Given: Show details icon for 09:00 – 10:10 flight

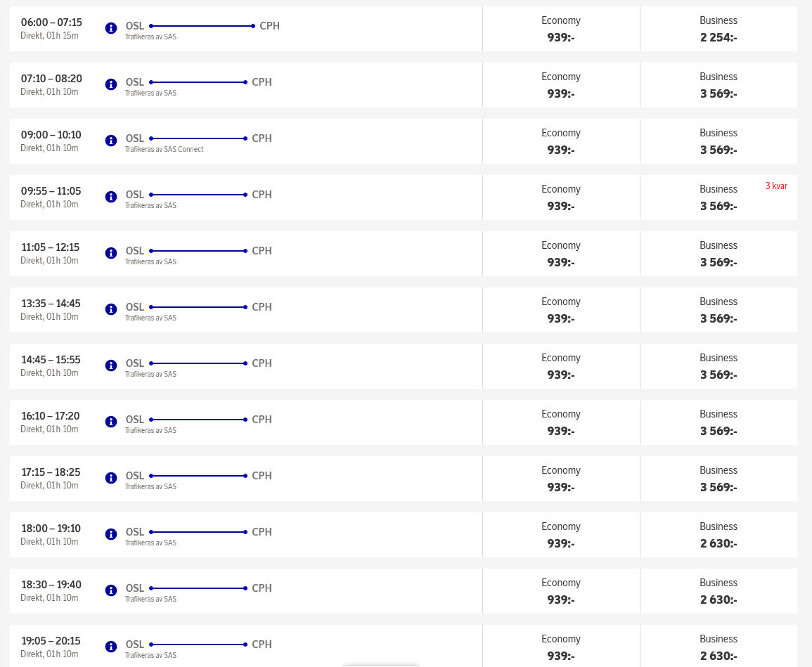Looking at the screenshot, I should [x=111, y=141].
